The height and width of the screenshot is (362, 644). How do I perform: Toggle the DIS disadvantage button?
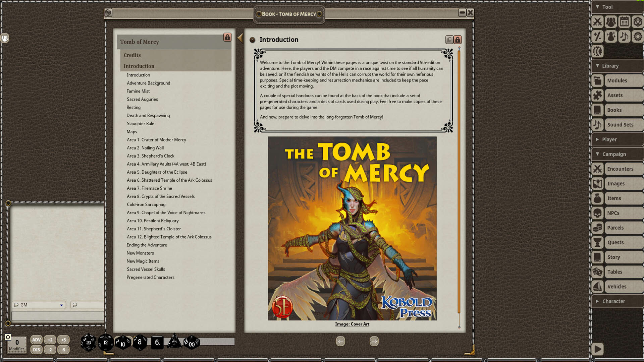click(x=36, y=350)
